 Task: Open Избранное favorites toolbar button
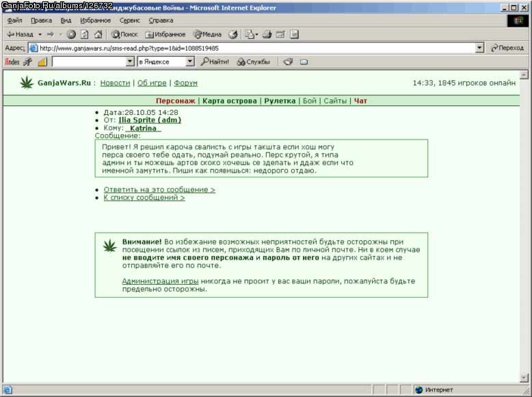165,34
